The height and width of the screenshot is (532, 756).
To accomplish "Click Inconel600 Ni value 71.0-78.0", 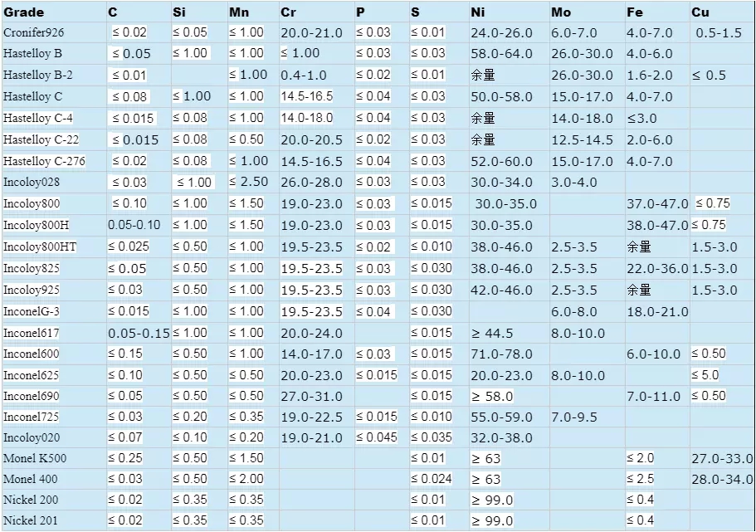I will (501, 354).
